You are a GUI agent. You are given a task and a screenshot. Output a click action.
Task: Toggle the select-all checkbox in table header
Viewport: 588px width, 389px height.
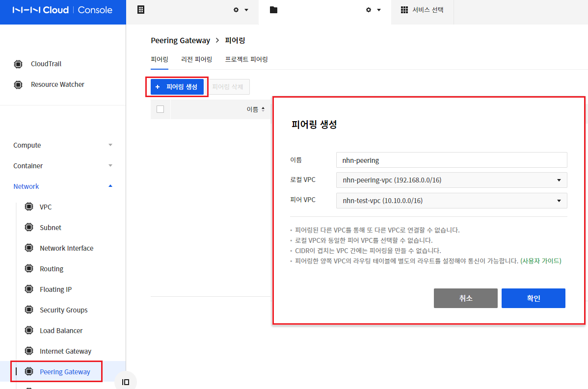160,109
